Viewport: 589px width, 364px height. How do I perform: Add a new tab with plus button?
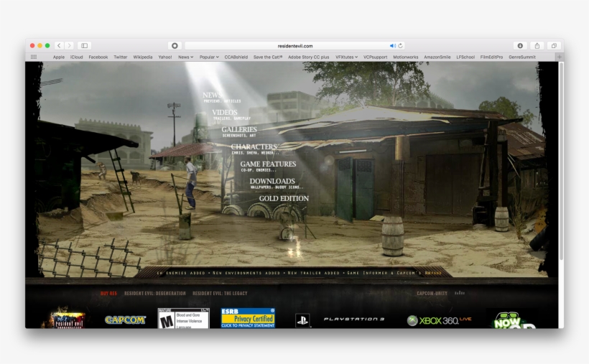click(x=560, y=57)
